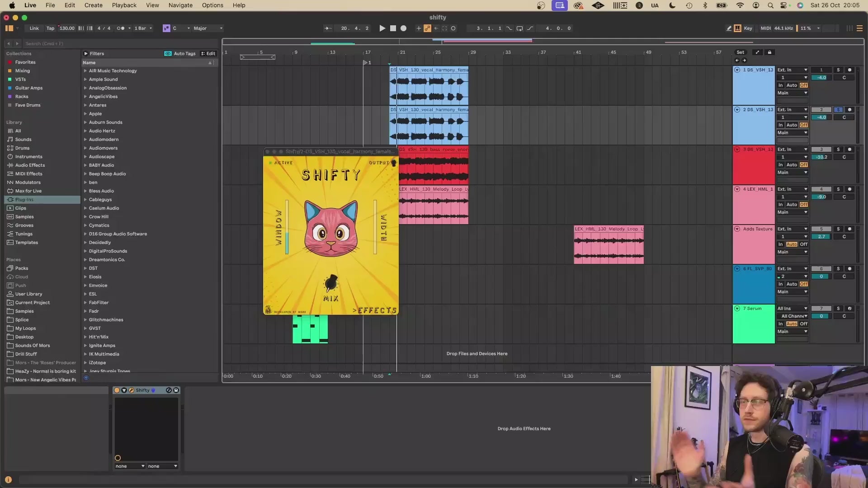The image size is (868, 488).
Task: Open the Options menu
Action: [x=212, y=5]
